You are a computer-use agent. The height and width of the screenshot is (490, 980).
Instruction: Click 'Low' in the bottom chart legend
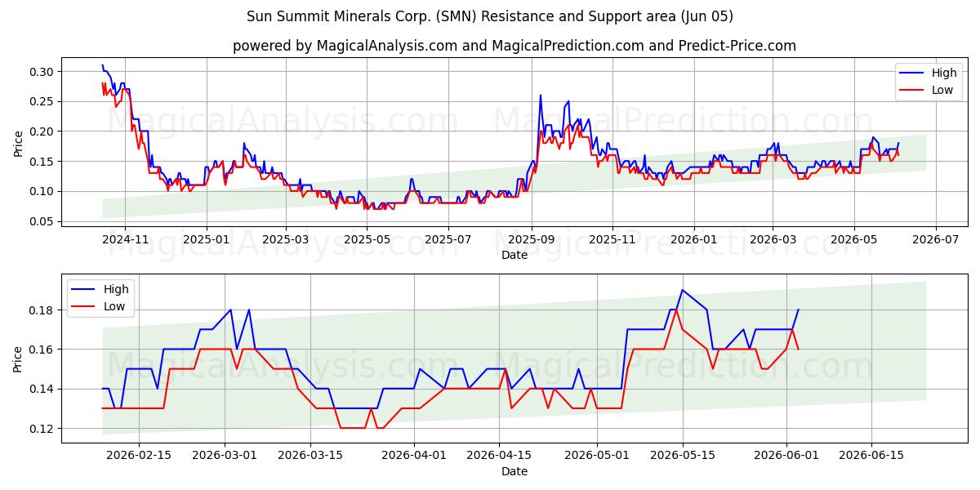pyautogui.click(x=114, y=306)
